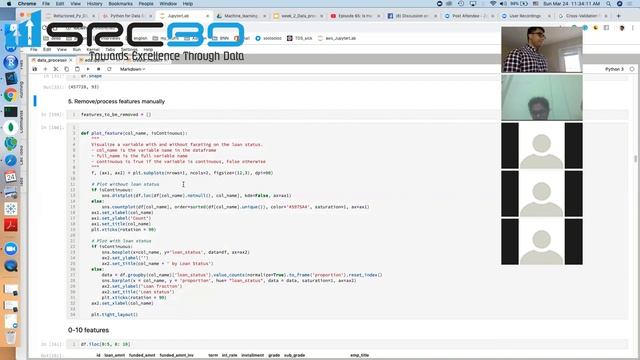Screen dimensions: 640x360
Task: Open the Commands sidebar tab in JupyterLab
Action: (22, 121)
